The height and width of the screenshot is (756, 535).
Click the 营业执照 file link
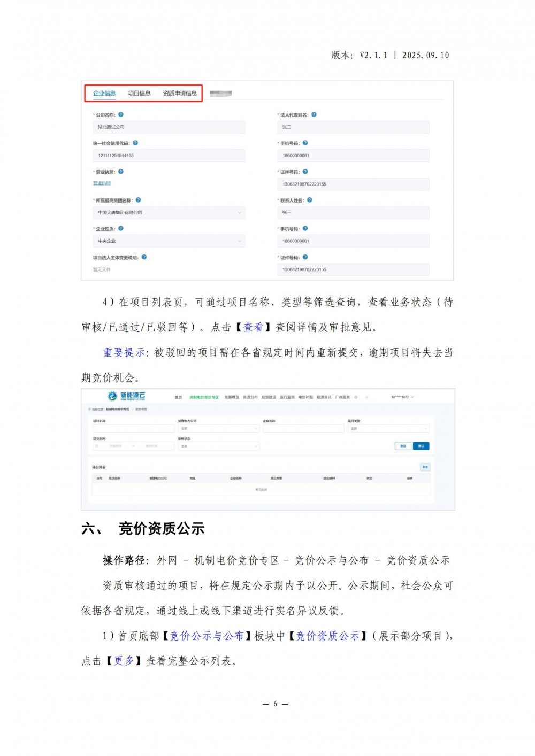coord(102,183)
